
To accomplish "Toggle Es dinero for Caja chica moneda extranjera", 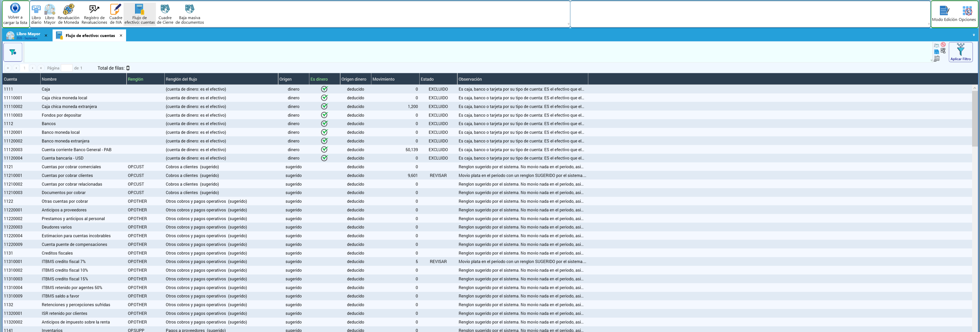I will click(324, 106).
